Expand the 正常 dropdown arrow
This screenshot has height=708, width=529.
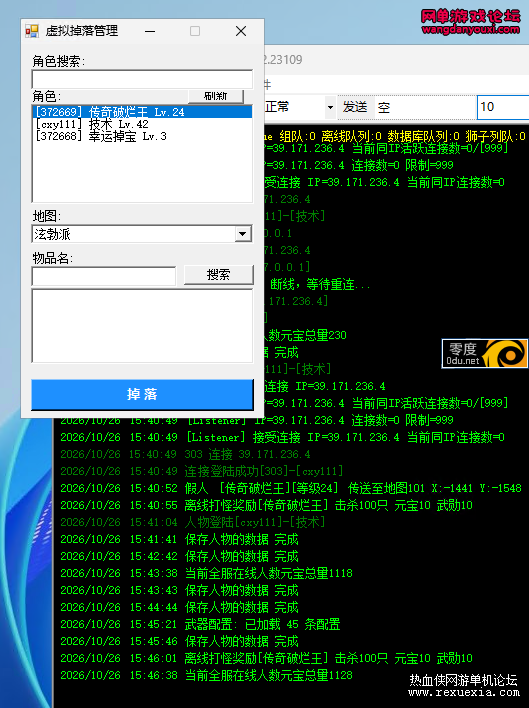point(330,107)
